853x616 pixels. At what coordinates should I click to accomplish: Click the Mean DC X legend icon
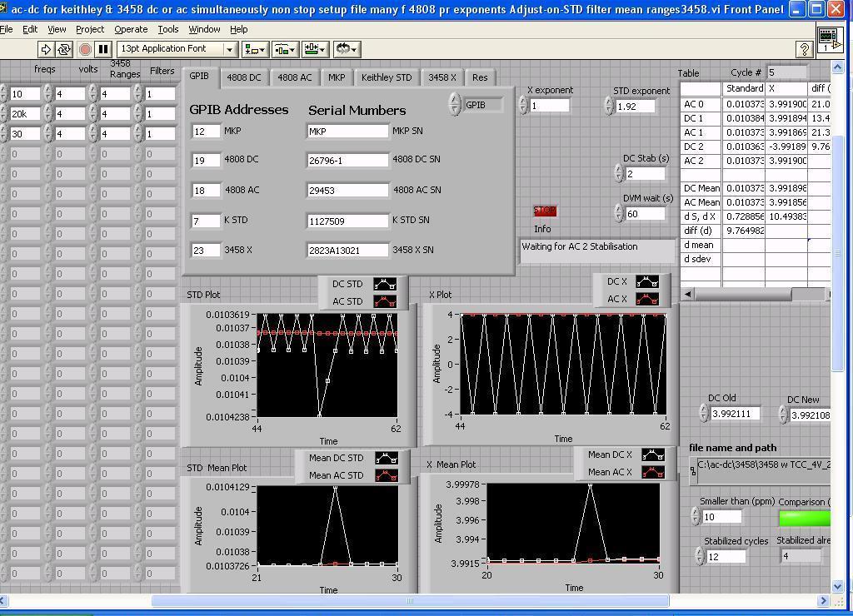[x=653, y=455]
